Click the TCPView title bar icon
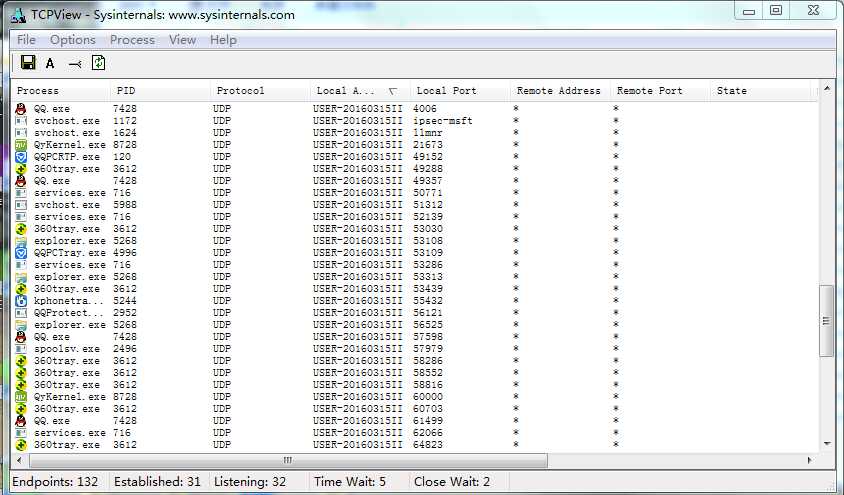Image resolution: width=844 pixels, height=495 pixels. click(18, 16)
